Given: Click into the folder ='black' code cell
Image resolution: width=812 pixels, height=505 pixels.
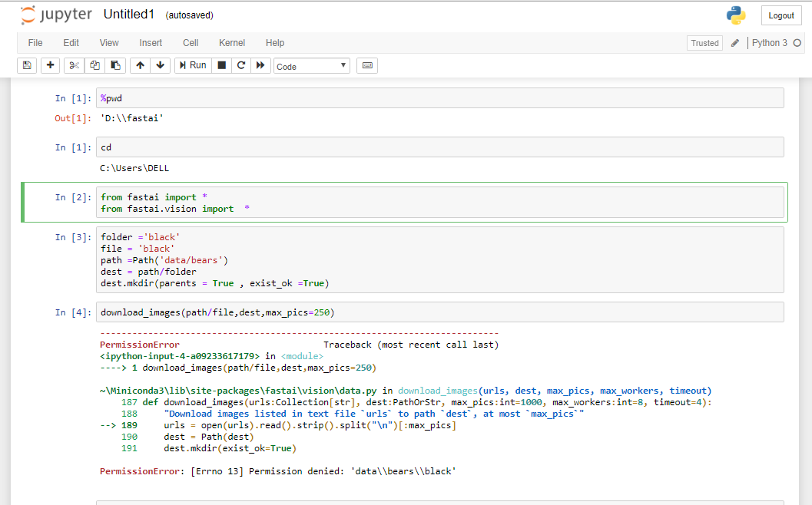Looking at the screenshot, I should [x=439, y=259].
